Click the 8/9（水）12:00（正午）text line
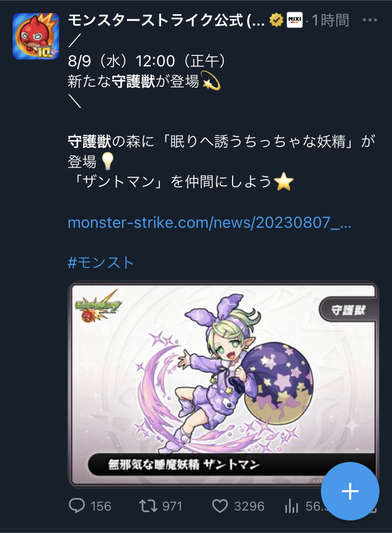Screen dimensions: 392x533 146,61
